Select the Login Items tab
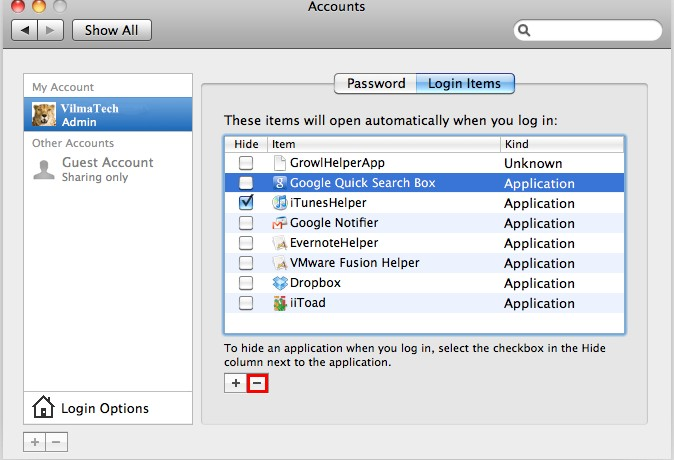 point(465,83)
